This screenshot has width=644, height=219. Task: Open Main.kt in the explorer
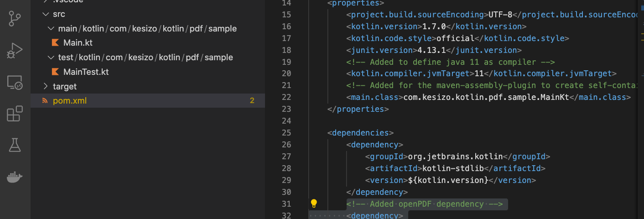[78, 43]
